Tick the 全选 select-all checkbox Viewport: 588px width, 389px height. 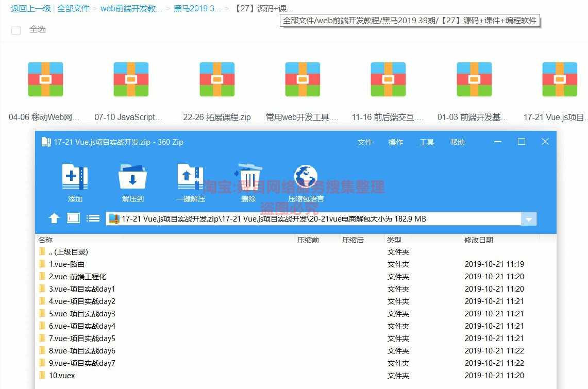click(16, 30)
